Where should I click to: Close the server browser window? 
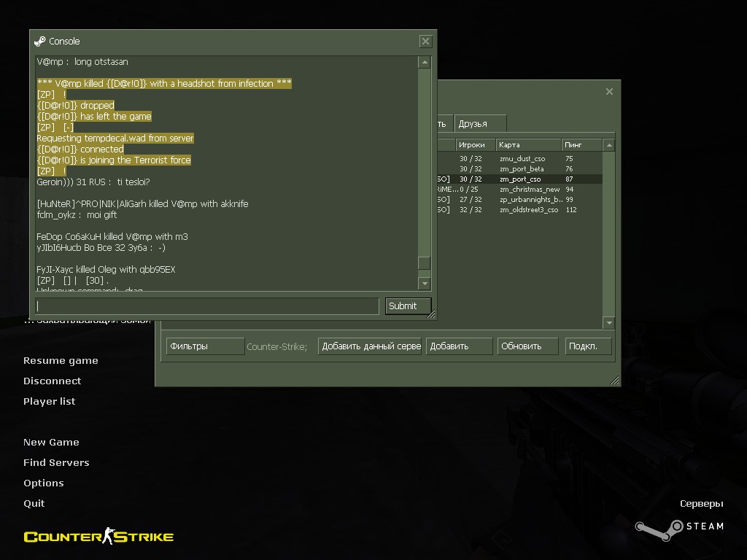(x=609, y=91)
